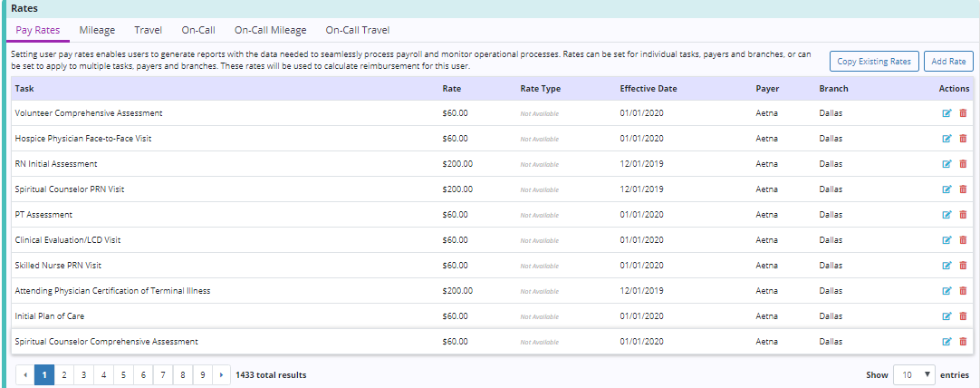Sort by Effective Date column header
The width and height of the screenshot is (980, 388).
pos(648,89)
